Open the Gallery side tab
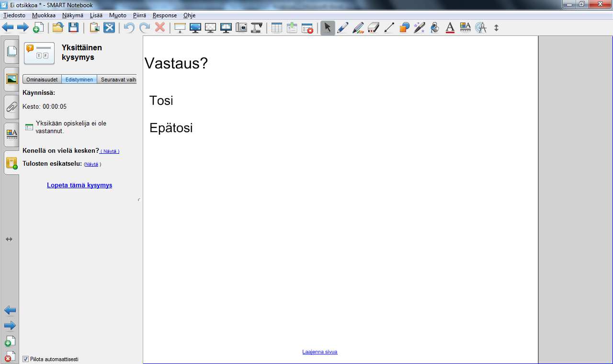Viewport: 613px width, 364px height. click(x=11, y=79)
